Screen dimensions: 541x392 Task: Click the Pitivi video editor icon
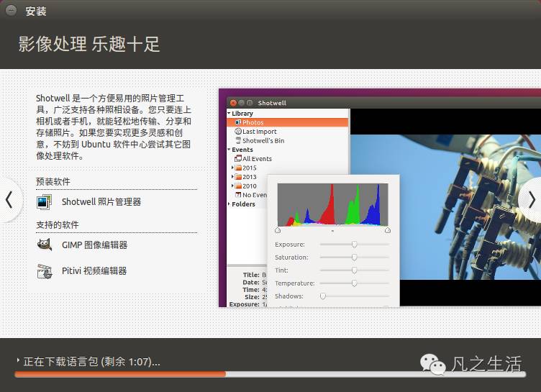tap(44, 271)
